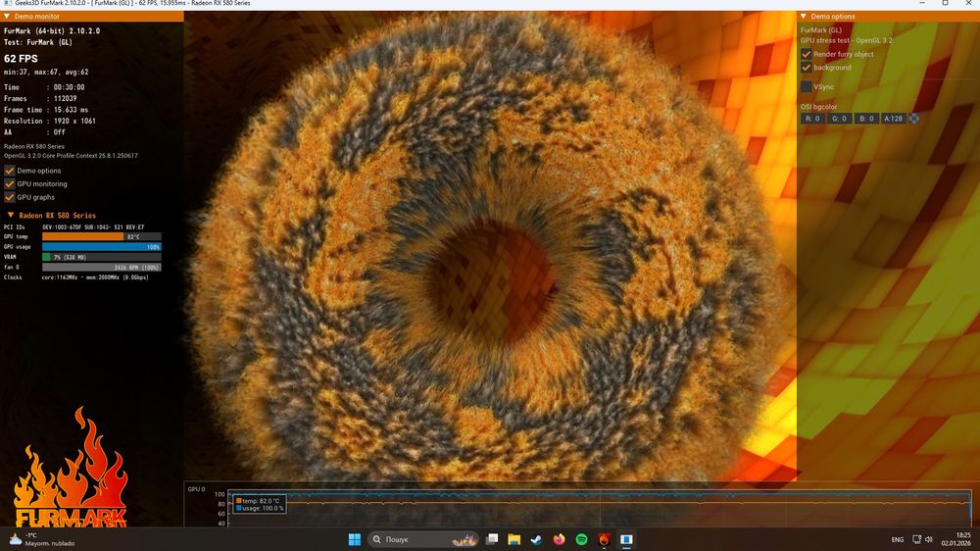This screenshot has height=551, width=980.
Task: Open File Explorer from the taskbar
Action: tap(514, 539)
